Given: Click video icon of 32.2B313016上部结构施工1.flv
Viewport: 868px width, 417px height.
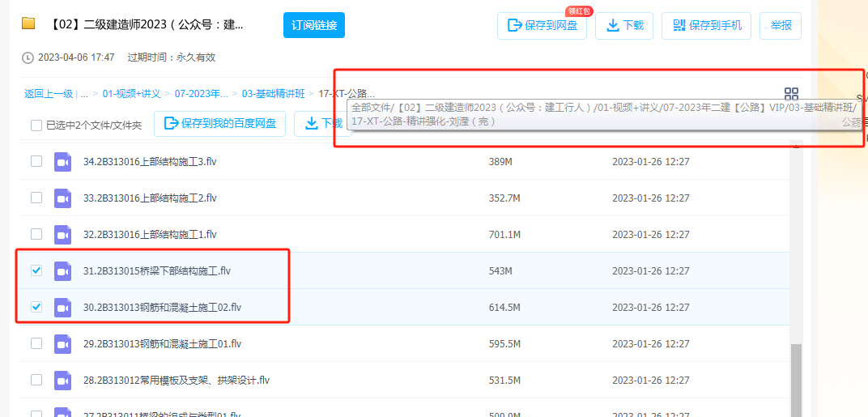Looking at the screenshot, I should click(x=62, y=235).
